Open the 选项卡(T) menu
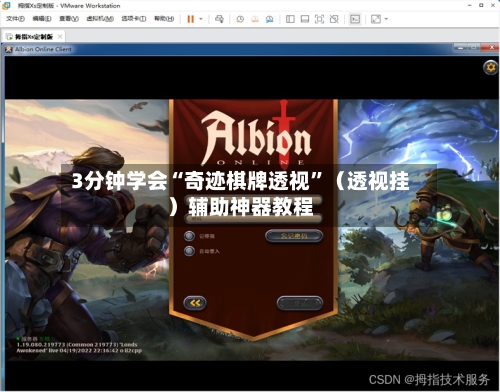 (134, 19)
